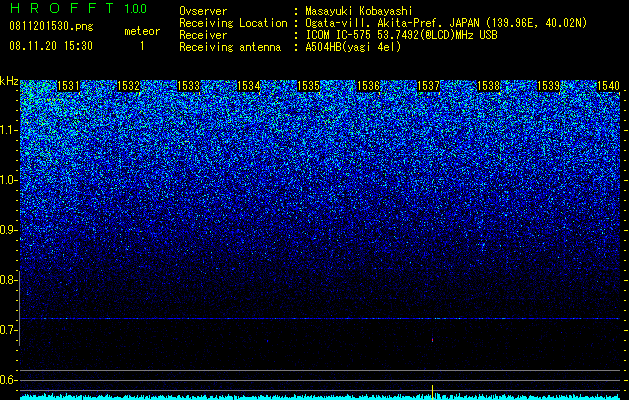Click the red meteor echo spot near 0.7 kHz
629x400 pixels.
[x=432, y=340]
